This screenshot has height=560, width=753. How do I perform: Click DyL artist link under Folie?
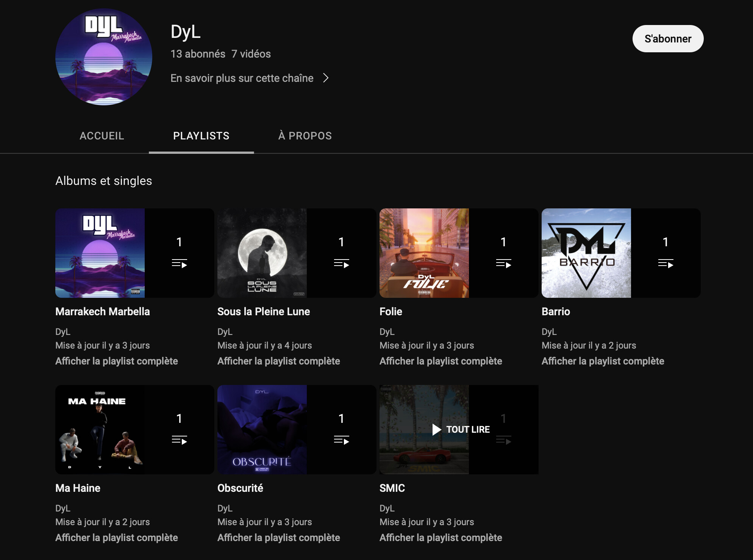[x=387, y=332]
